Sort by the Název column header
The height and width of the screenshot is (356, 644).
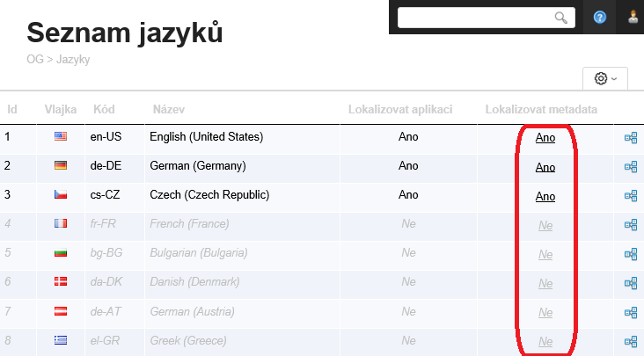(168, 110)
